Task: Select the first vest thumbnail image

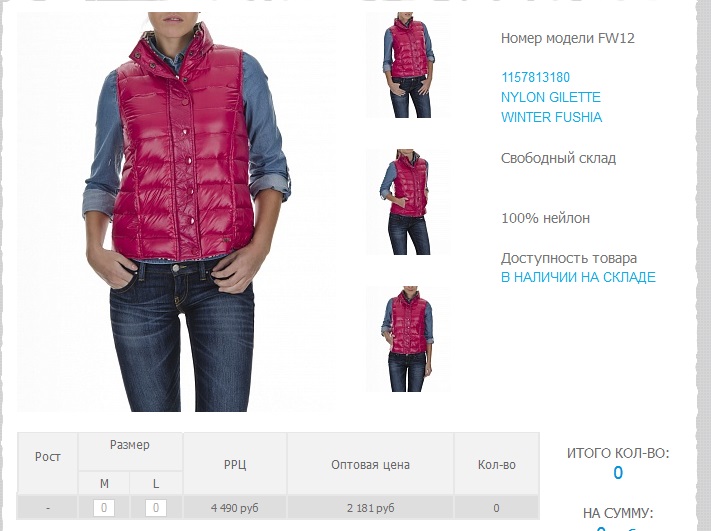Action: click(408, 65)
